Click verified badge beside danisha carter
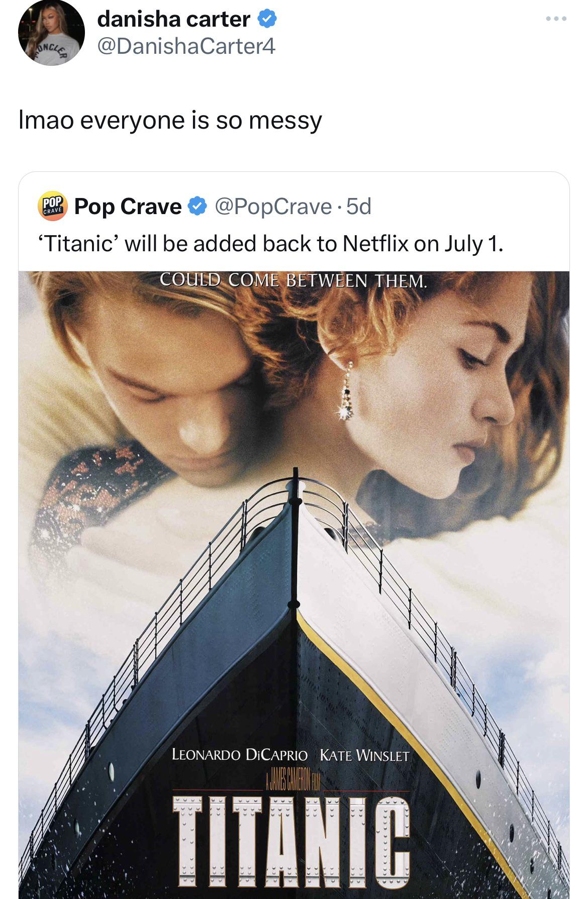 [267, 19]
